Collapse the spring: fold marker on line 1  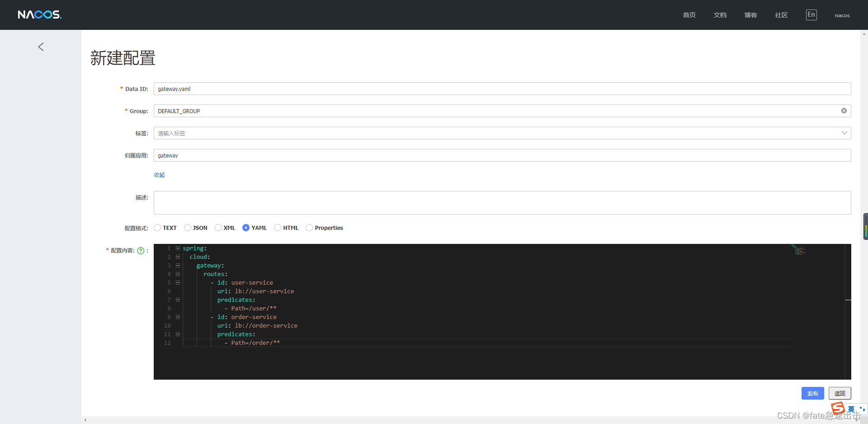178,248
